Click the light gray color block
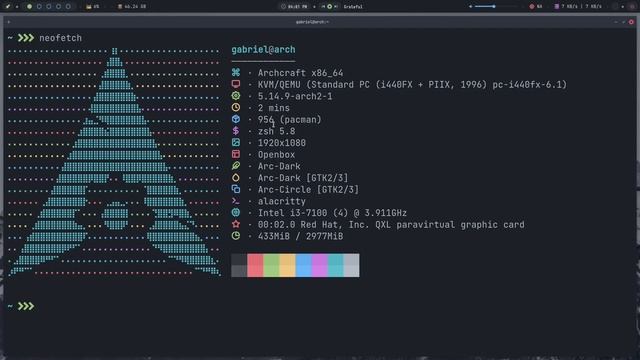Screen dimensions: 640x360 click(351, 265)
